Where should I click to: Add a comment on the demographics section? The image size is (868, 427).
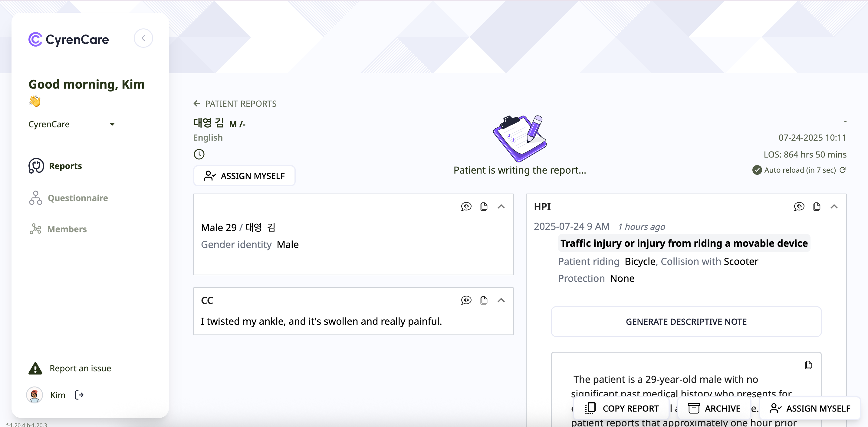tap(466, 207)
